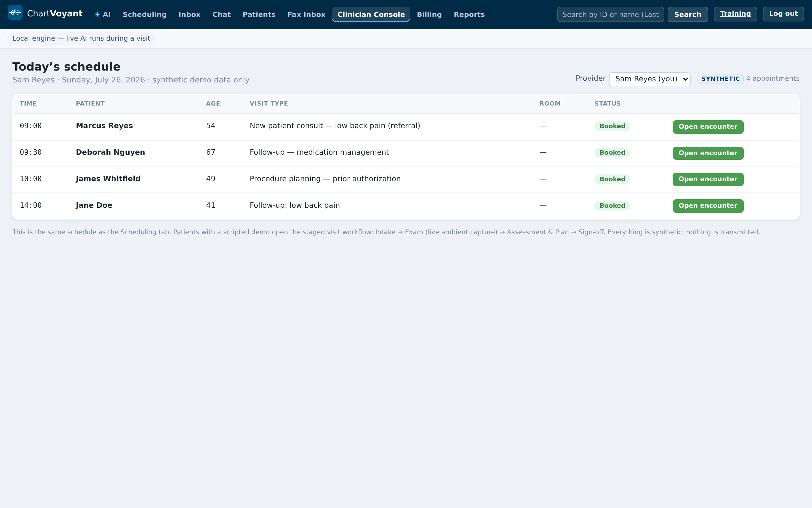The image size is (812, 508).
Task: Open encounter for Jane Doe
Action: click(708, 206)
